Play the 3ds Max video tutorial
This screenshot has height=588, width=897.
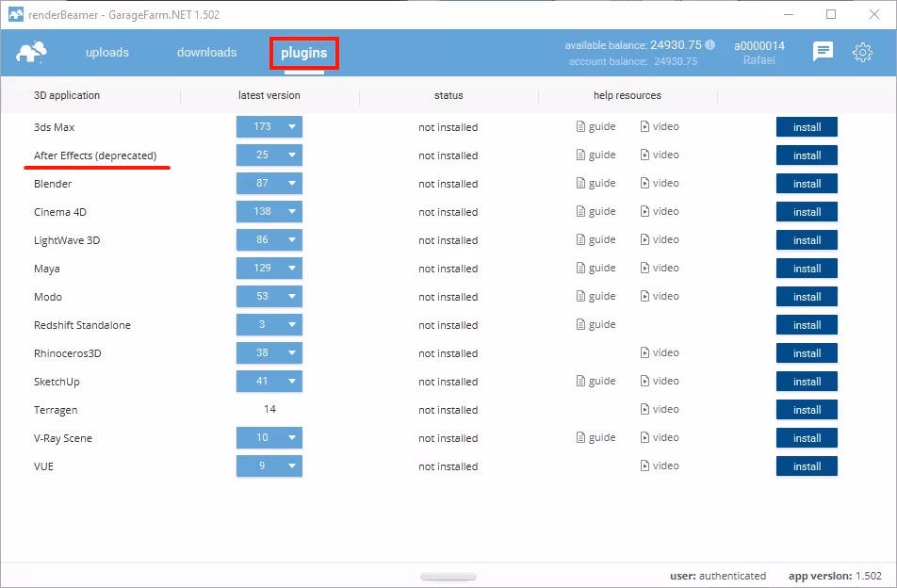tap(660, 126)
